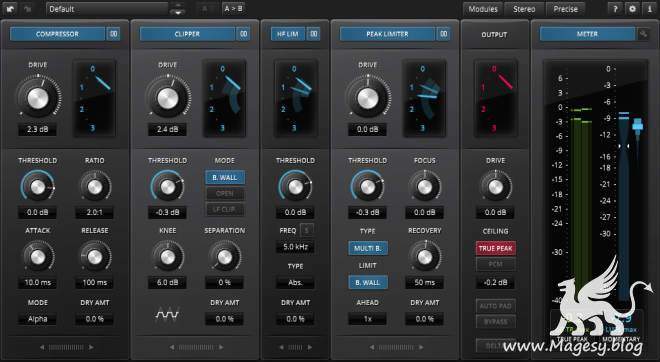The width and height of the screenshot is (660, 362).
Task: Click the left arrow below the HF Lim module
Action: (x=281, y=347)
